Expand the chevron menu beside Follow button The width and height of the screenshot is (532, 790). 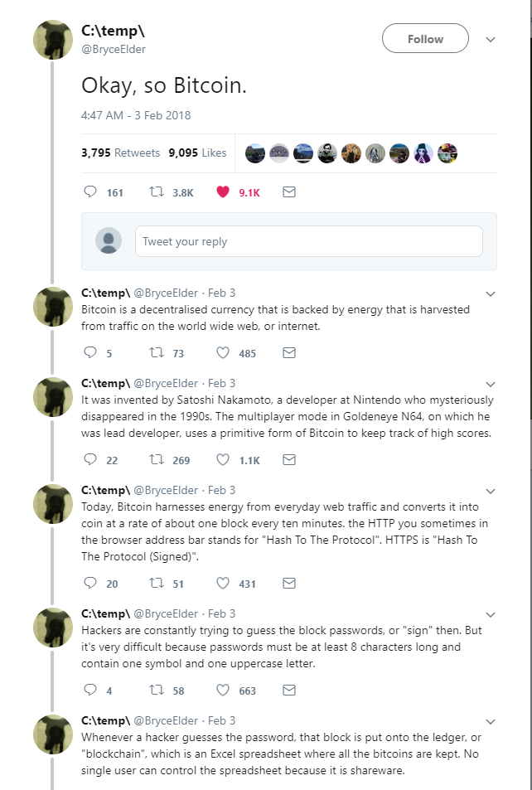tap(491, 39)
